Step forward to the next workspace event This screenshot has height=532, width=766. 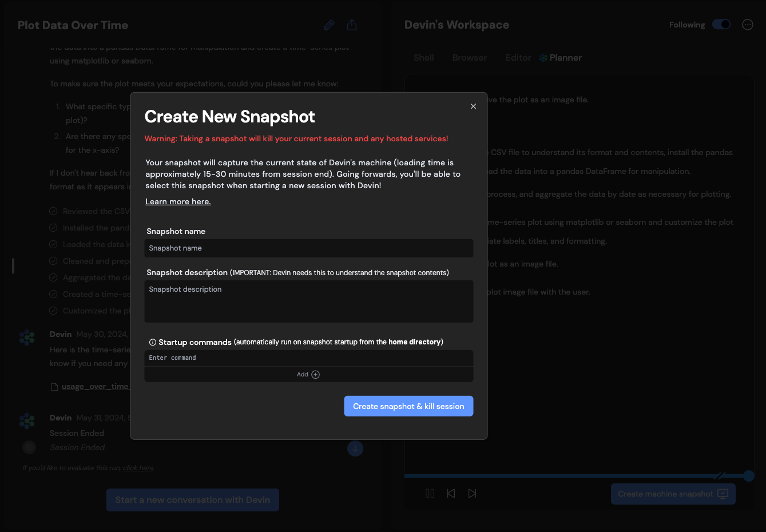click(472, 494)
